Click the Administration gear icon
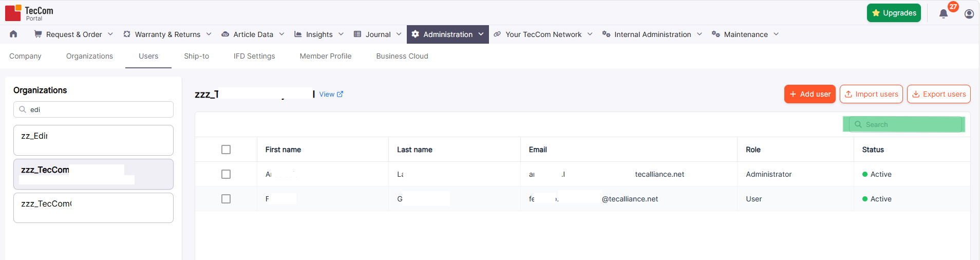The height and width of the screenshot is (260, 980). [415, 34]
